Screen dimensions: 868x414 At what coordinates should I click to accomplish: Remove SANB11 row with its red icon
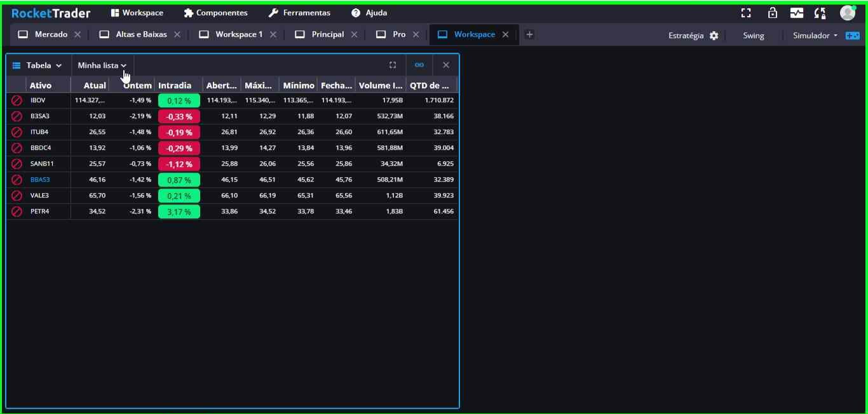pyautogui.click(x=17, y=164)
